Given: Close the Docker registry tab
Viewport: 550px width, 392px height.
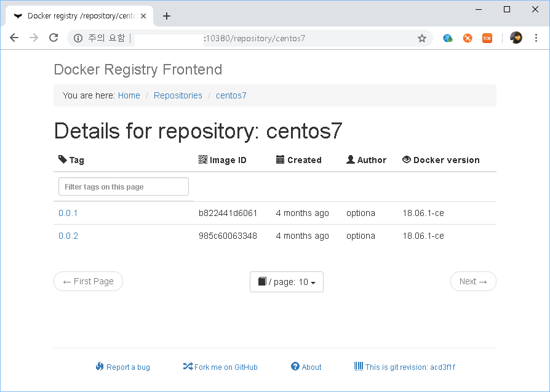Looking at the screenshot, I should (143, 16).
